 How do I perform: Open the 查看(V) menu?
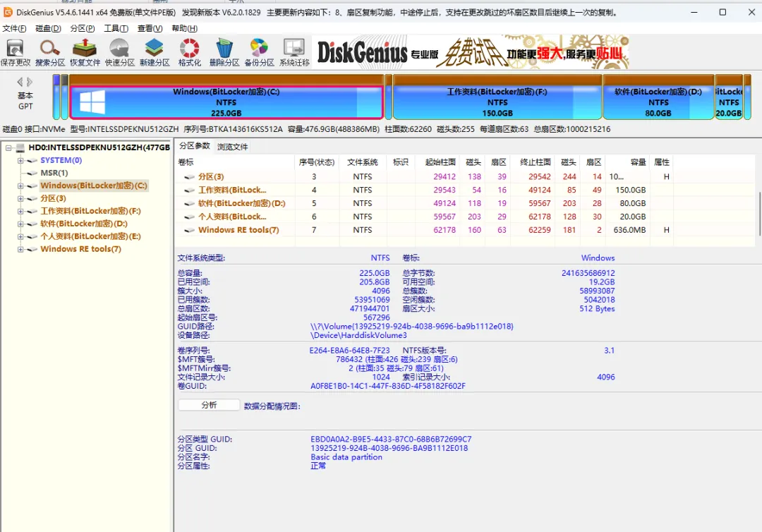point(150,29)
